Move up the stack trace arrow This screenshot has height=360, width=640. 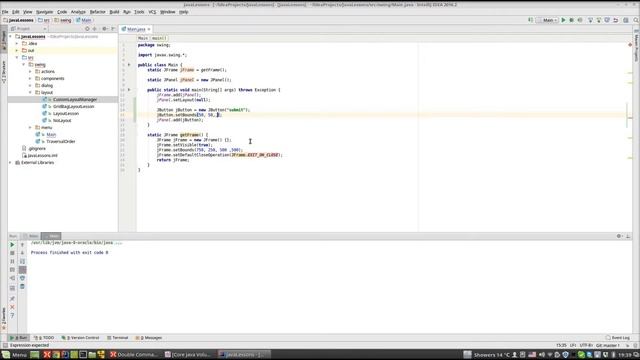(x=22, y=245)
